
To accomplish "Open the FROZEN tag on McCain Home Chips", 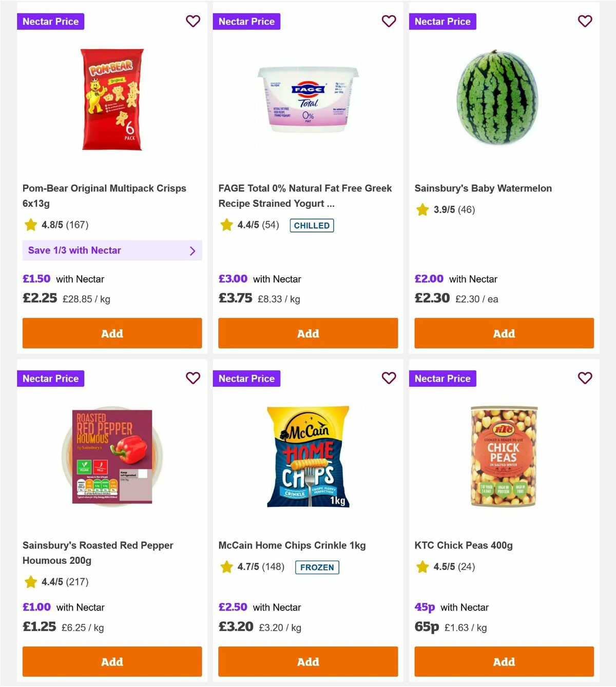I will (x=317, y=567).
